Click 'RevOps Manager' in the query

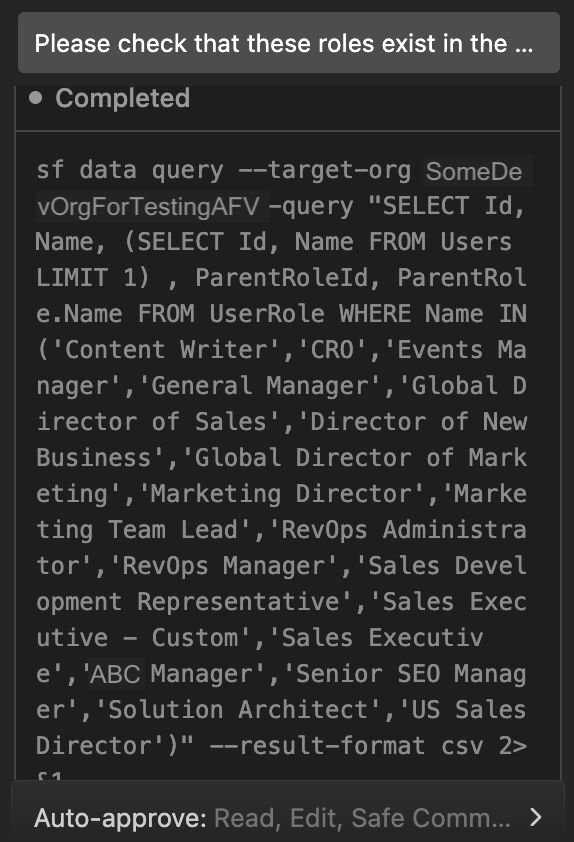(x=224, y=565)
